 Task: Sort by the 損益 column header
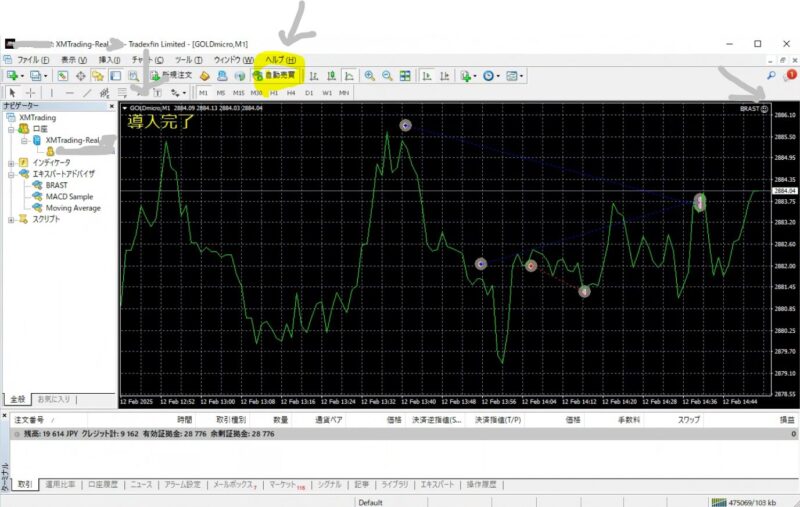[x=786, y=420]
